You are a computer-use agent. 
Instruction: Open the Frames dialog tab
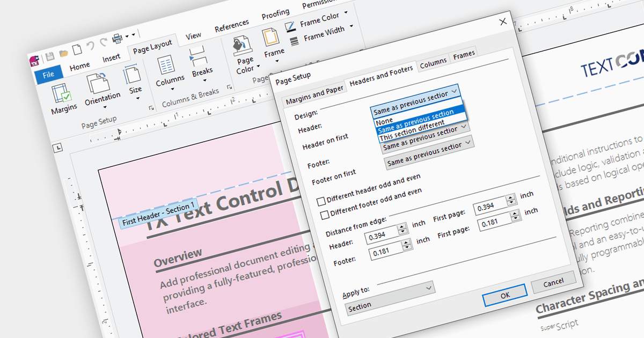464,55
